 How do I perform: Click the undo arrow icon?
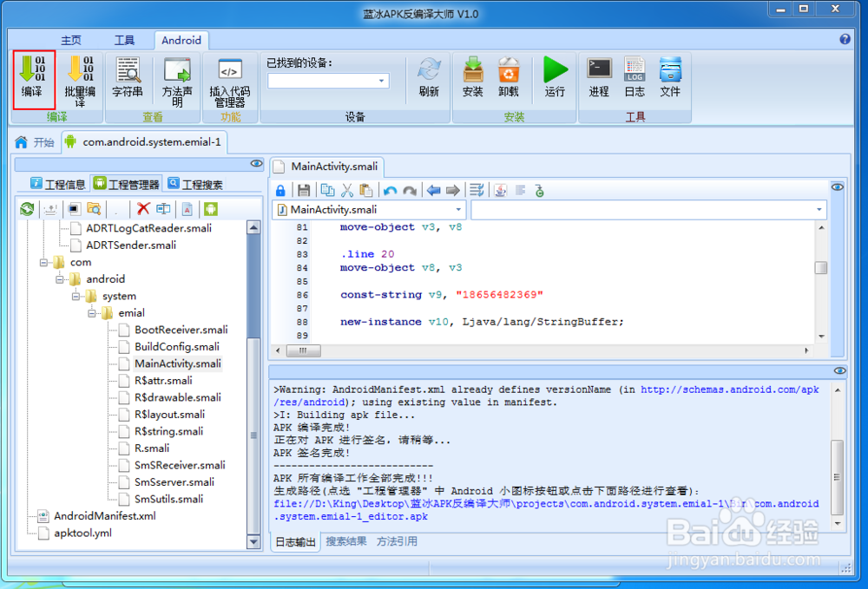click(390, 191)
